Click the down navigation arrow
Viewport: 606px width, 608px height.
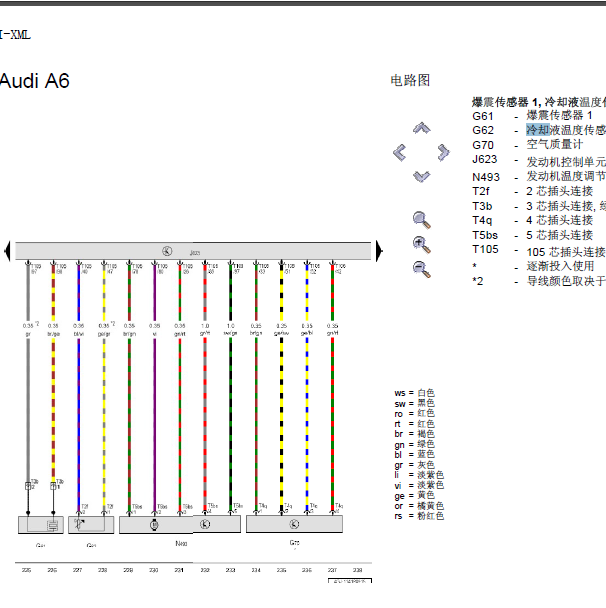(x=421, y=176)
